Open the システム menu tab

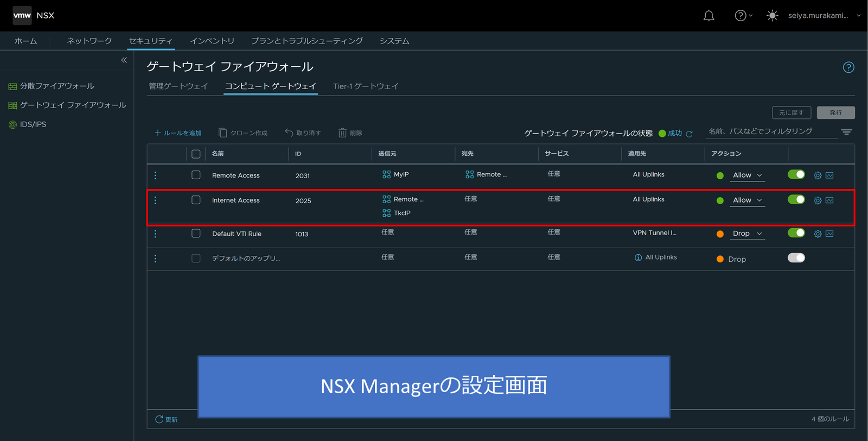coord(394,41)
